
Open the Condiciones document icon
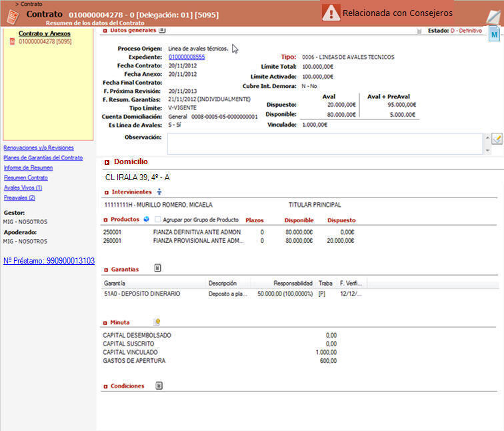click(159, 385)
